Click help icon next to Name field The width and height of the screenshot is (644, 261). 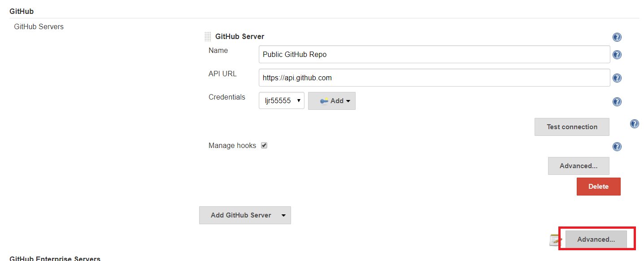[x=617, y=55]
